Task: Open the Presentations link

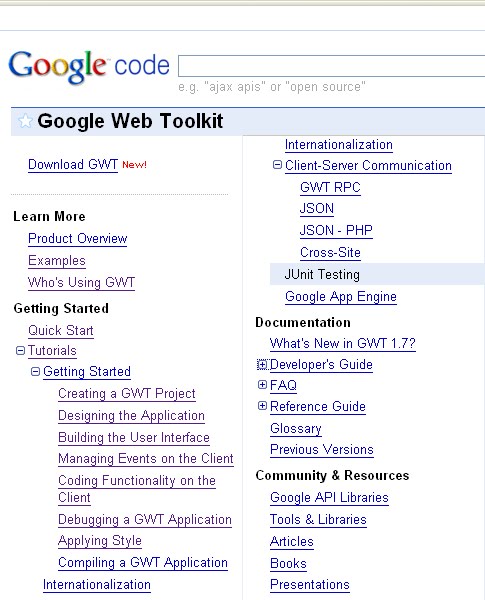Action: click(x=310, y=585)
